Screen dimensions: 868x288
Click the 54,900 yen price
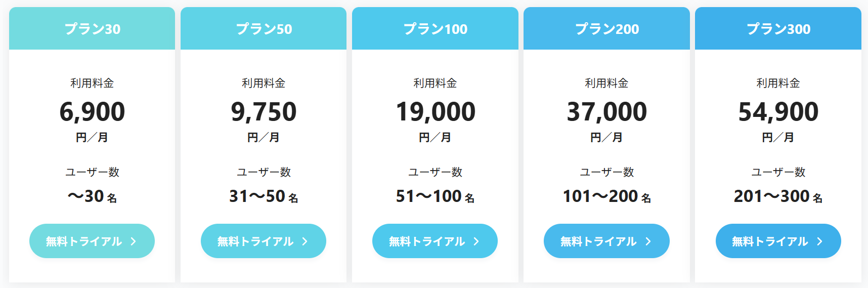click(x=778, y=112)
